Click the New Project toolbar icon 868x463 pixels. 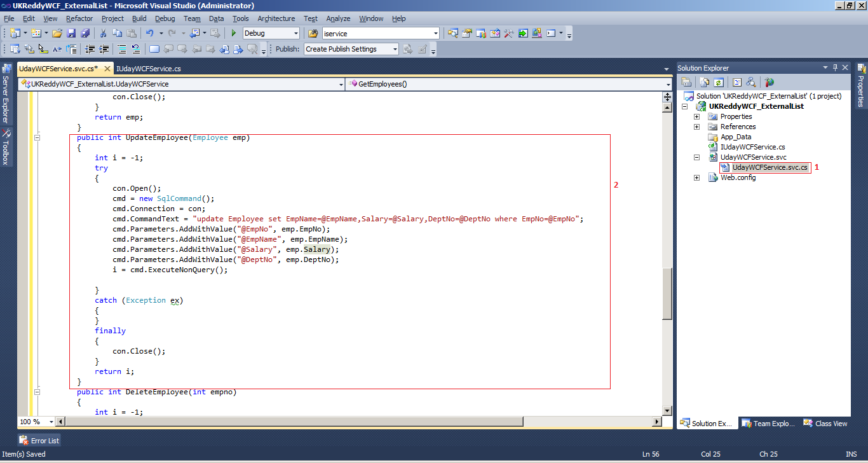pyautogui.click(x=15, y=33)
